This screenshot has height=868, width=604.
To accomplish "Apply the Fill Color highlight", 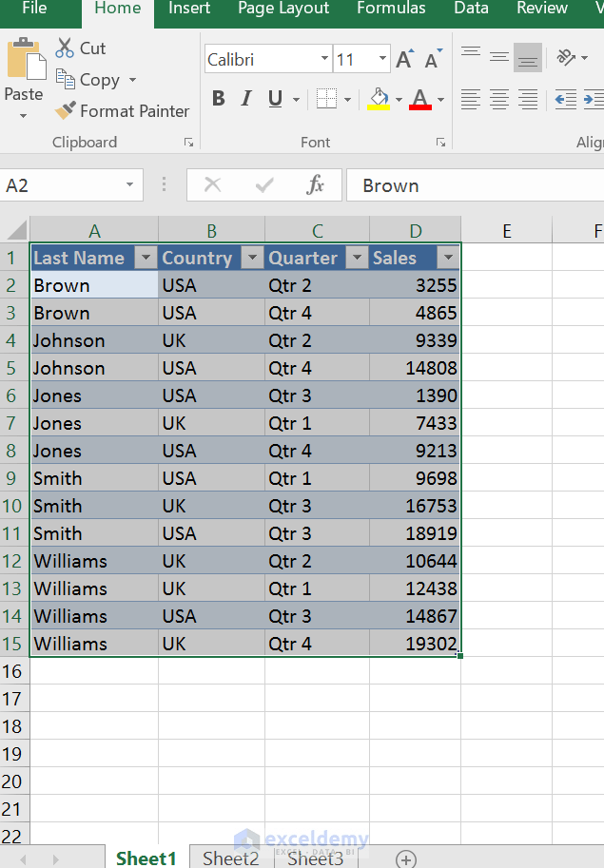I will point(379,99).
